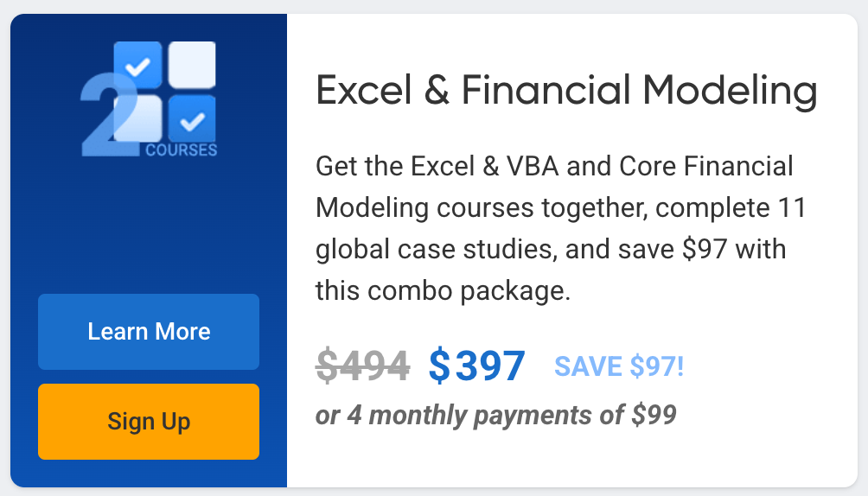The width and height of the screenshot is (868, 496).
Task: Click the 'this combo package' description line
Action: click(441, 290)
